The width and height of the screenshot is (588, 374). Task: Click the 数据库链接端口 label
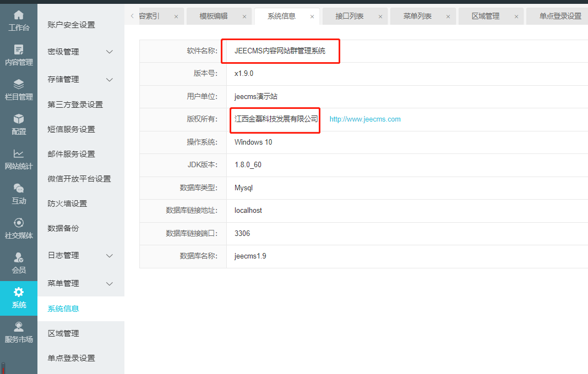pos(191,233)
